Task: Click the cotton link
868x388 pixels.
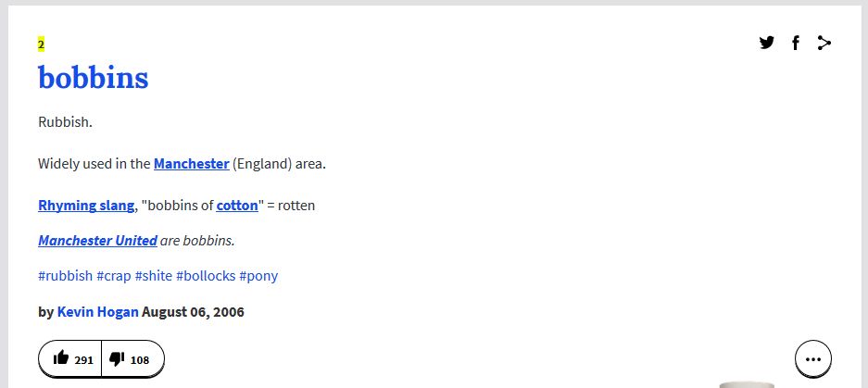Action: tap(237, 206)
